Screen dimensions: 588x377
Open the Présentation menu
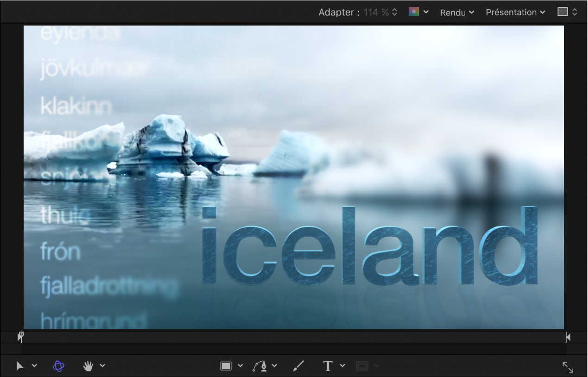click(x=516, y=13)
